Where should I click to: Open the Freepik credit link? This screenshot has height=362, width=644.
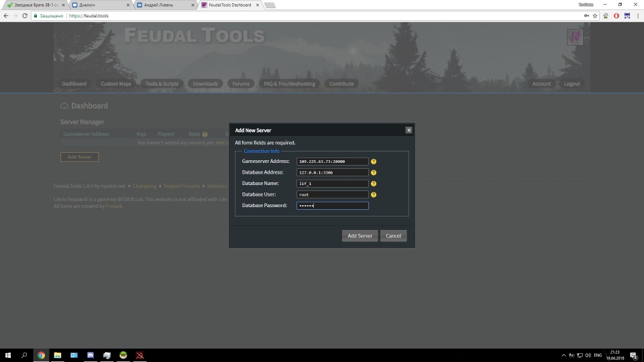click(114, 206)
